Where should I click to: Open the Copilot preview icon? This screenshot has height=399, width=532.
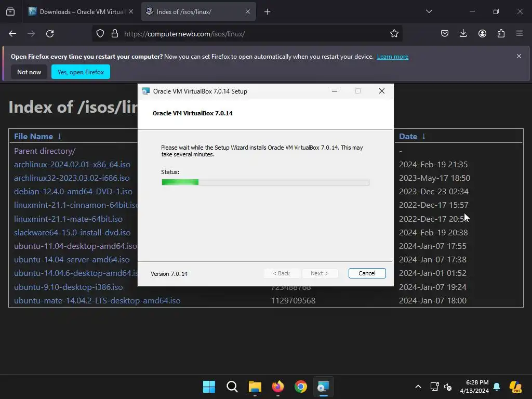pyautogui.click(x=516, y=387)
